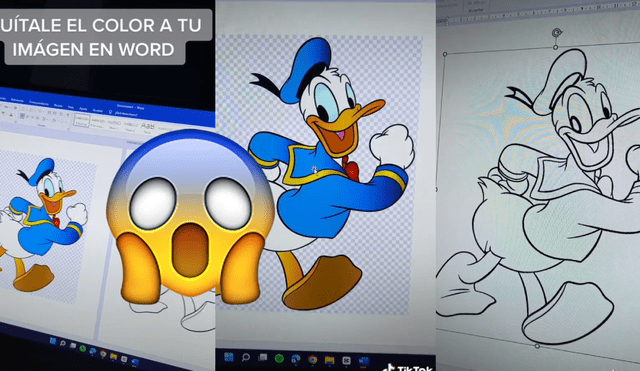The height and width of the screenshot is (371, 640).
Task: Click bottom-center sizing handle of outlined image
Action: click(537, 346)
